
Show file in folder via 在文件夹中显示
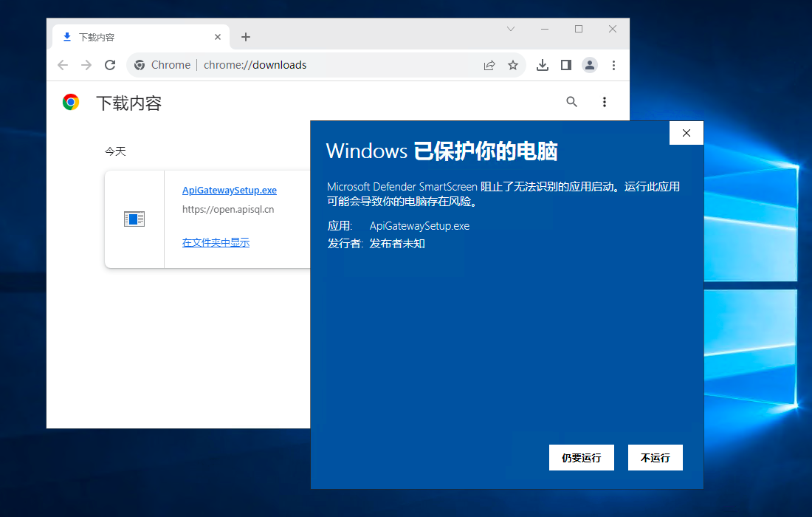click(x=216, y=242)
